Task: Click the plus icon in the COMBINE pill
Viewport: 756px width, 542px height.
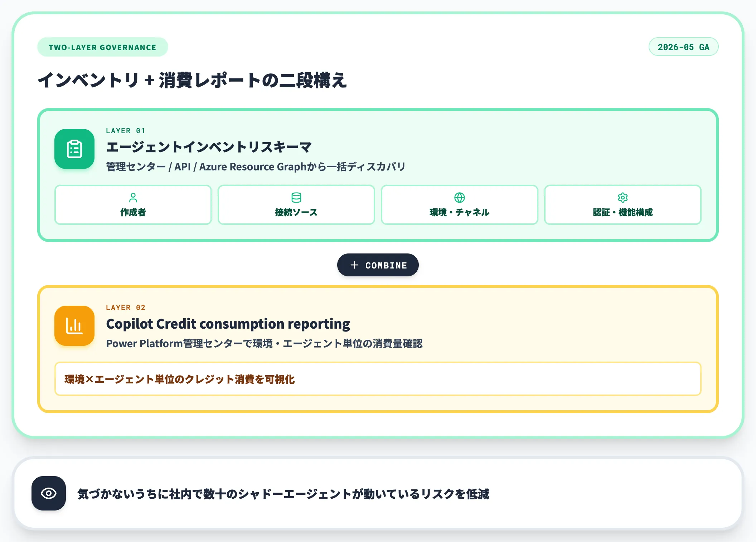Action: point(354,265)
